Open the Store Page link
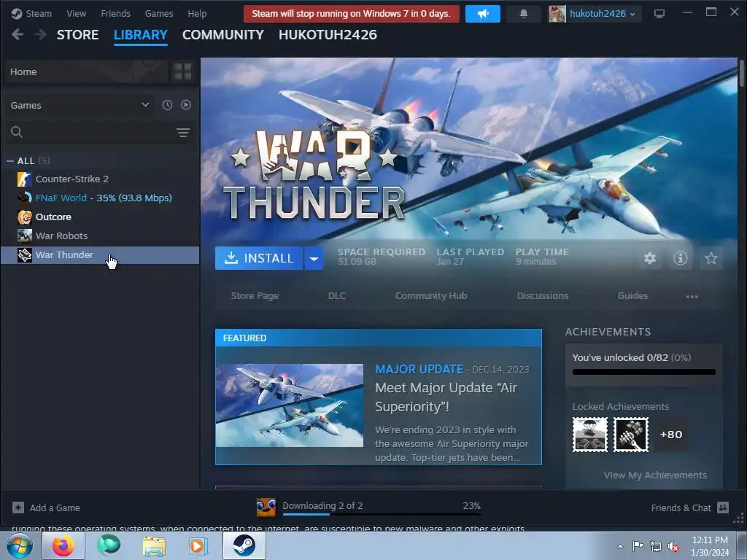Image resolution: width=747 pixels, height=560 pixels. 255,296
